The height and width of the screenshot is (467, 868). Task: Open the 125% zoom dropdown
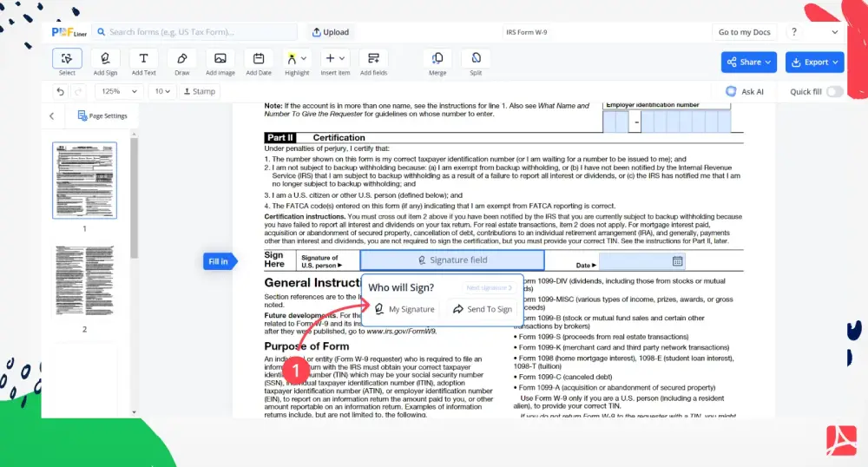point(119,91)
